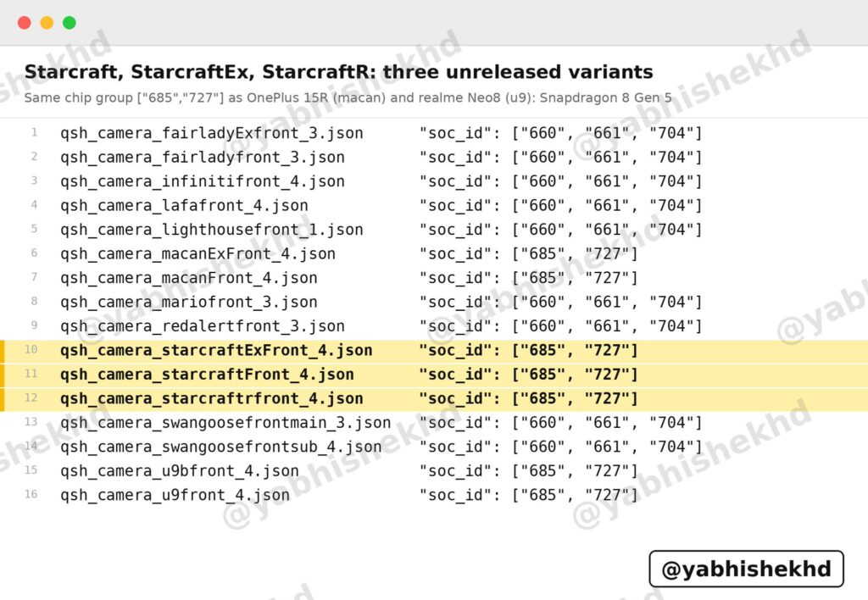Click the qsh_camera_swangoosefrontsub_4.json filename
The width and height of the screenshot is (868, 600).
pos(221,447)
